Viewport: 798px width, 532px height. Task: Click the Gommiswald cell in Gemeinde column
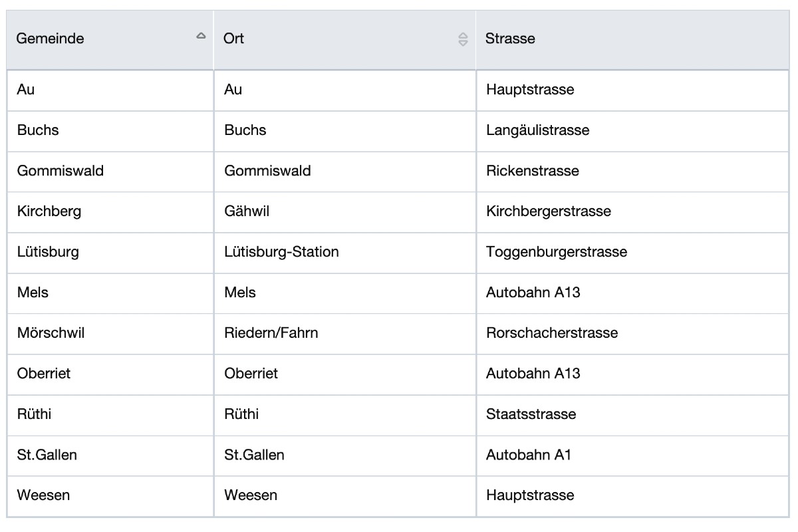tap(61, 171)
